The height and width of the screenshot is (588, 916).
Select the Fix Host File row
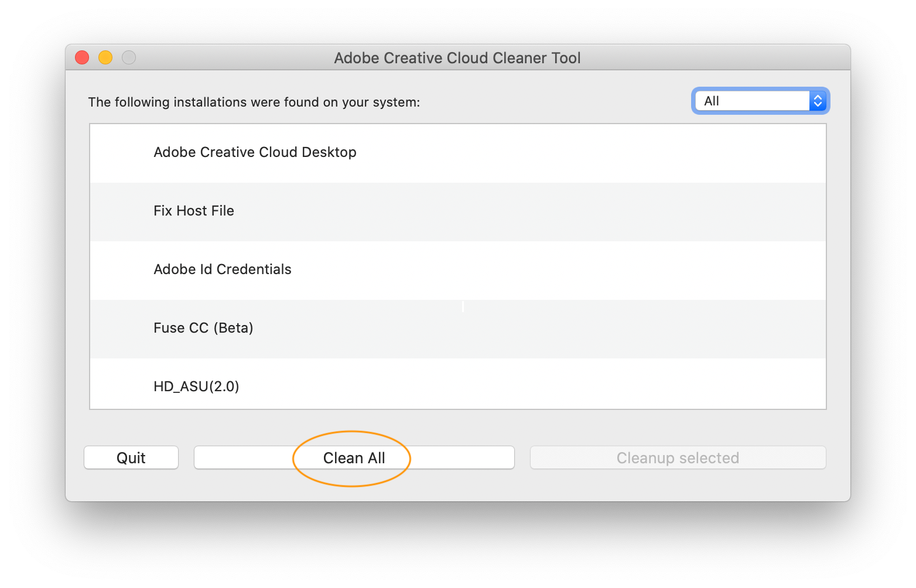[x=458, y=212]
